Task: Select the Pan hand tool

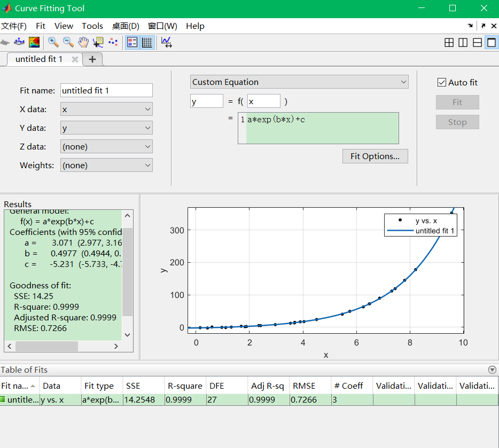Action: pyautogui.click(x=83, y=42)
